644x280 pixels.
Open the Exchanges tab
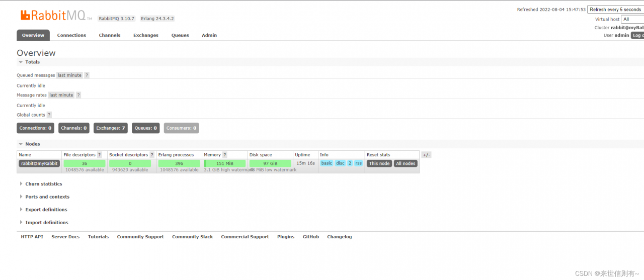146,35
